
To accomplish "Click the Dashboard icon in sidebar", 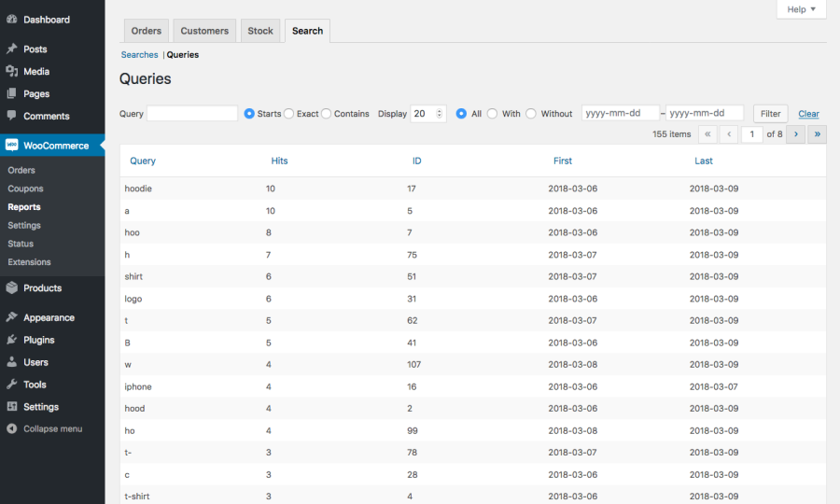I will tap(11, 20).
